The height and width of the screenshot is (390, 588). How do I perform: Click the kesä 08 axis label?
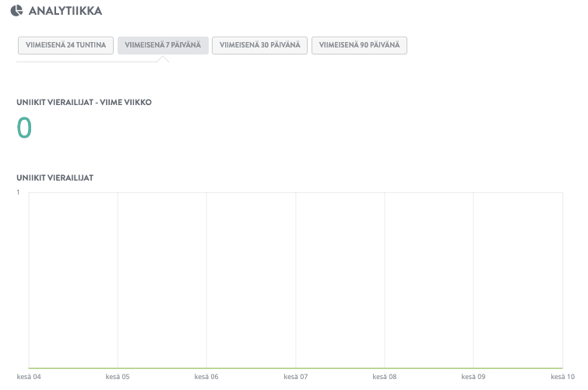tap(385, 377)
